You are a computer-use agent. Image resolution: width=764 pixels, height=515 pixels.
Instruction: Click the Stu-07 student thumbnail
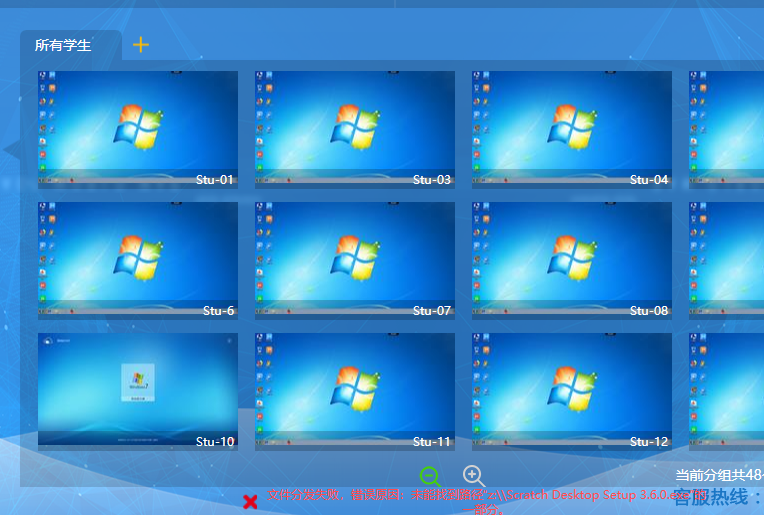(355, 260)
